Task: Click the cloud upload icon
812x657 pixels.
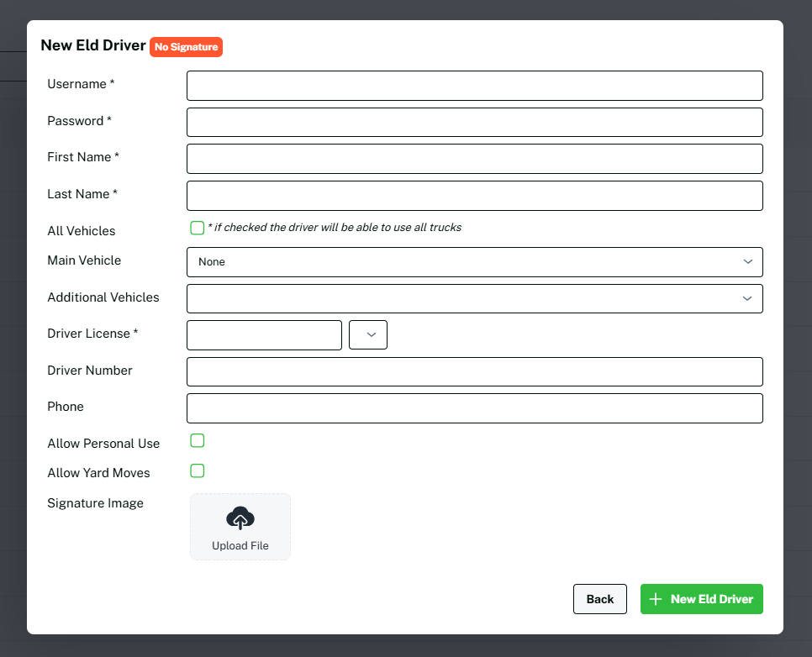Action: 240,518
